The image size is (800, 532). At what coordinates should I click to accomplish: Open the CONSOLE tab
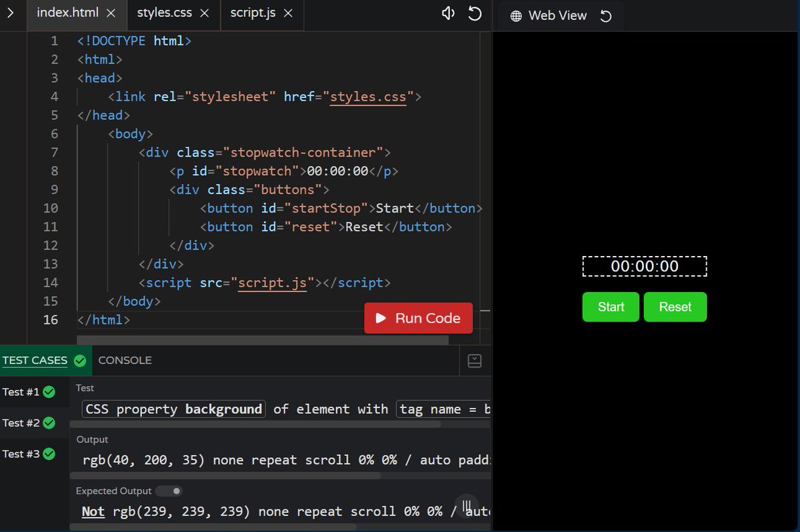click(x=125, y=360)
